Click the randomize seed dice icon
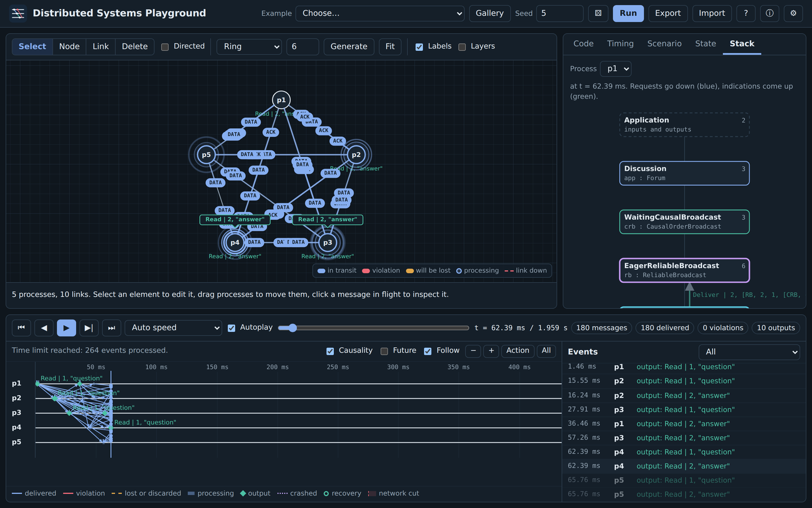Screen dimensions: 812x508 pyautogui.click(x=598, y=13)
